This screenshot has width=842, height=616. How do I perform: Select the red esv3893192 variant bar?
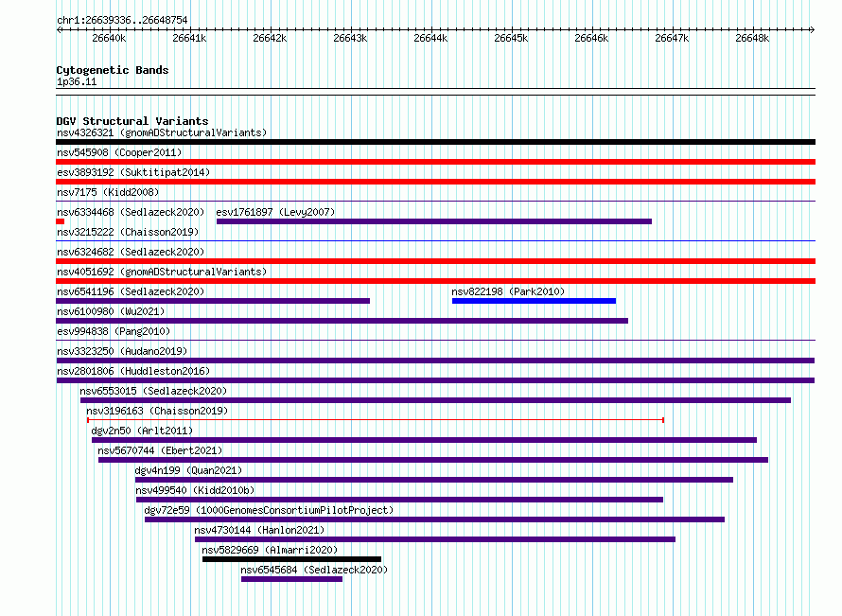point(435,182)
